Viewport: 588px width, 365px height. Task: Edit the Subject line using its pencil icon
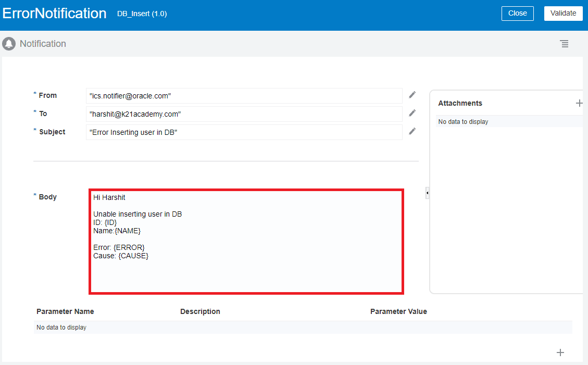tap(412, 131)
